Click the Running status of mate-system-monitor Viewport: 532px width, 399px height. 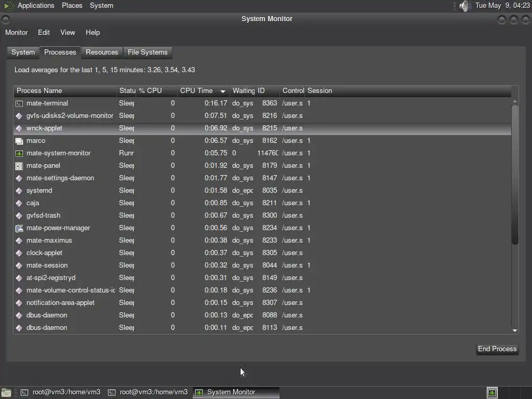(x=126, y=153)
